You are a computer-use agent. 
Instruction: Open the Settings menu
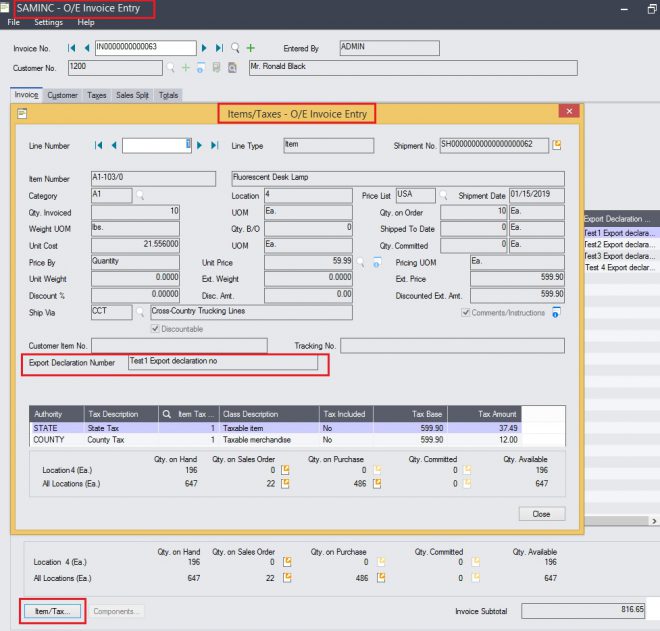point(48,22)
